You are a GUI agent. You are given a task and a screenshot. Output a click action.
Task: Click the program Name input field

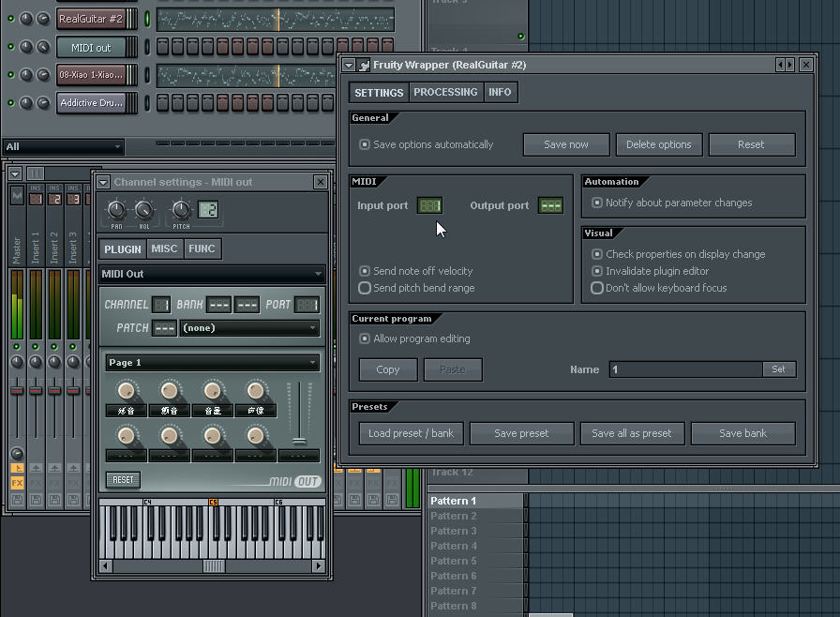pyautogui.click(x=685, y=369)
